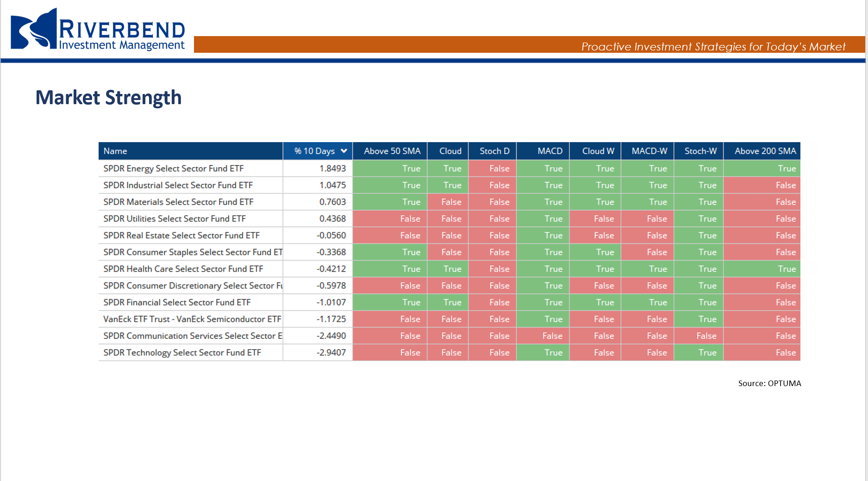Click Energy's Stoch D False cell

493,169
